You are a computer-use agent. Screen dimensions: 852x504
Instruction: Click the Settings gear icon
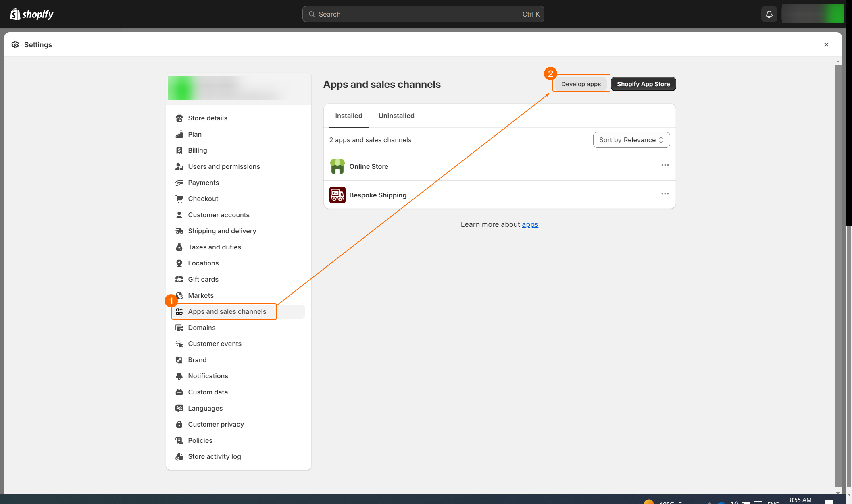coord(15,45)
